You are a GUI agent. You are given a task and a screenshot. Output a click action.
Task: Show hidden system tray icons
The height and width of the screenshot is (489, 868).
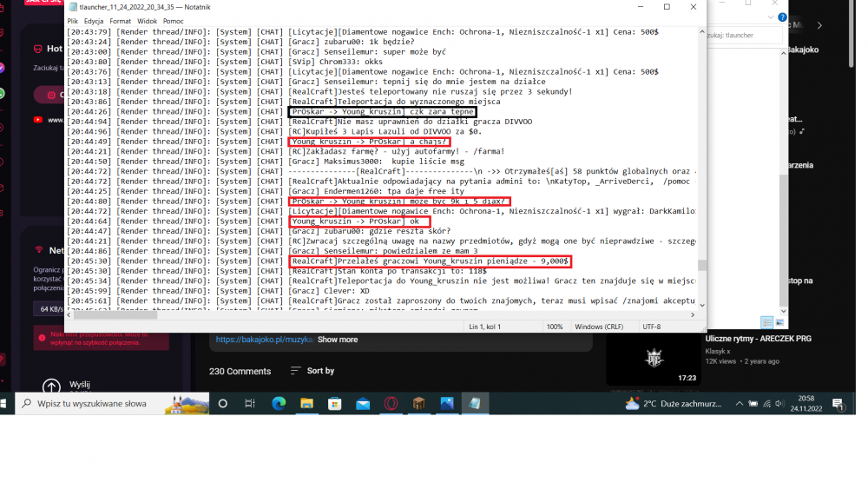740,404
